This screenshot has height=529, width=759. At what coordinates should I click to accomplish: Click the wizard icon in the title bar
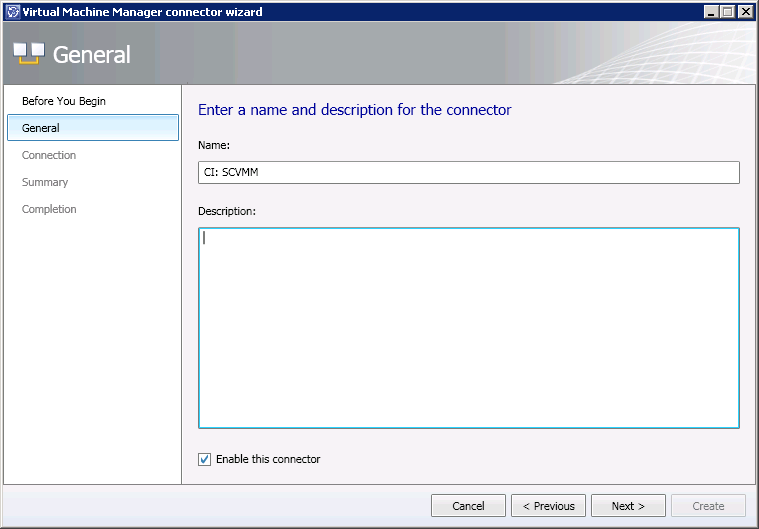(12, 12)
